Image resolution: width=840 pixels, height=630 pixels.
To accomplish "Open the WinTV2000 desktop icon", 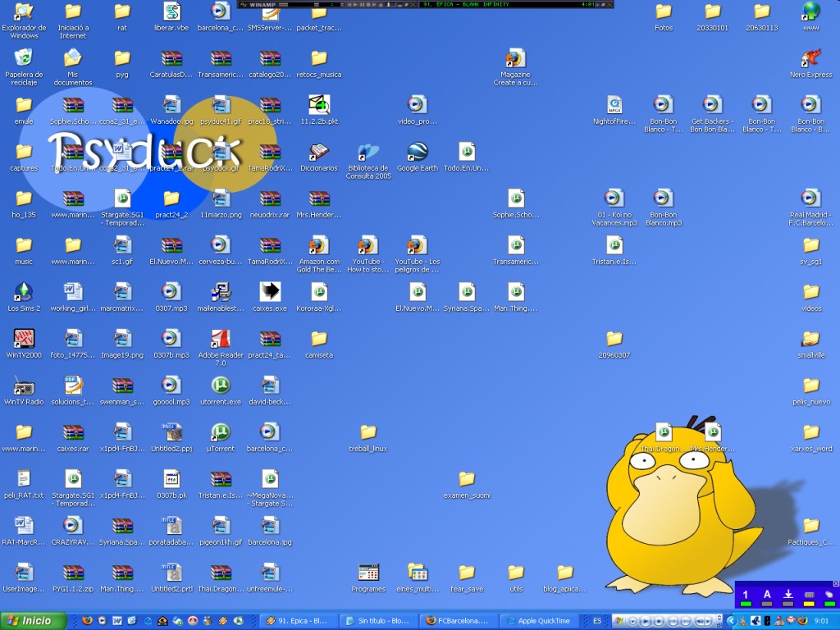I will [x=24, y=344].
